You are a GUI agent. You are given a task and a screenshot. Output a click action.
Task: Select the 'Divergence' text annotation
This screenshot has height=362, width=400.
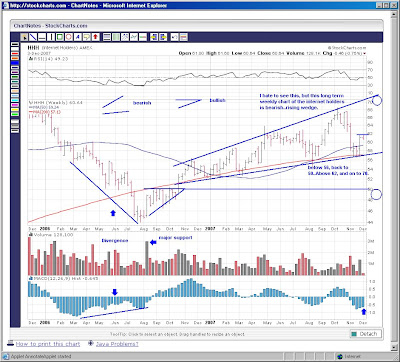[x=115, y=241]
